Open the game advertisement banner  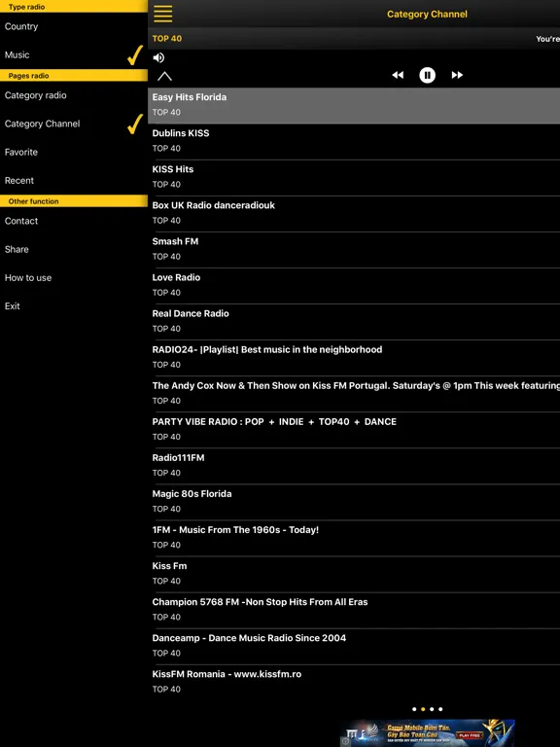(x=427, y=732)
